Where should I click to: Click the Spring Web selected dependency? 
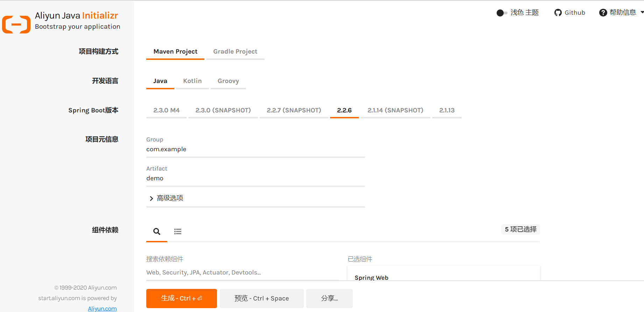pos(371,278)
